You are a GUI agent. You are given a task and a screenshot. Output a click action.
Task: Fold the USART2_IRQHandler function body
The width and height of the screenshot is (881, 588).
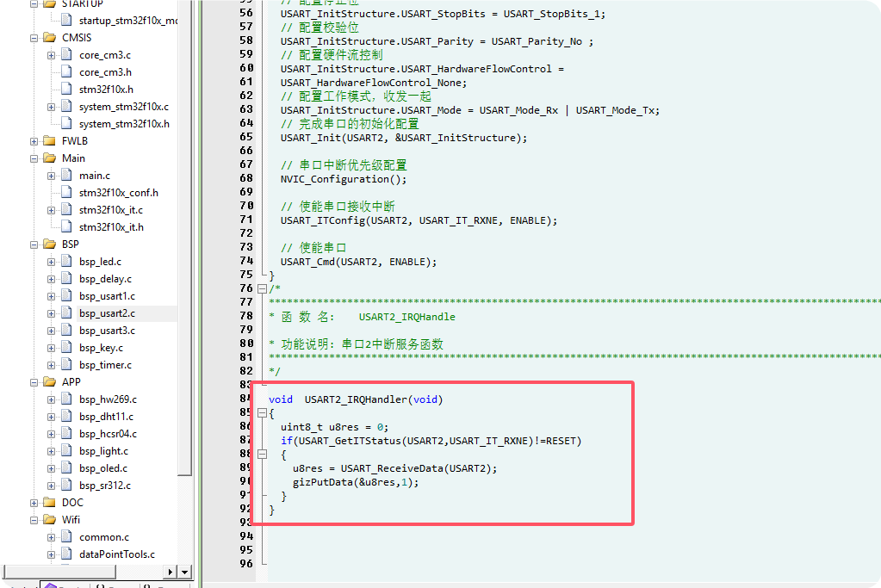263,413
